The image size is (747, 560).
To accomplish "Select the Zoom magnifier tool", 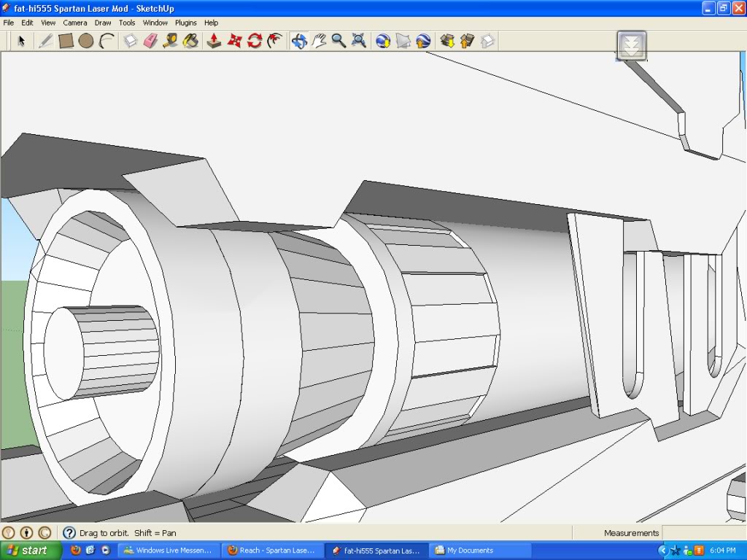I will point(338,41).
